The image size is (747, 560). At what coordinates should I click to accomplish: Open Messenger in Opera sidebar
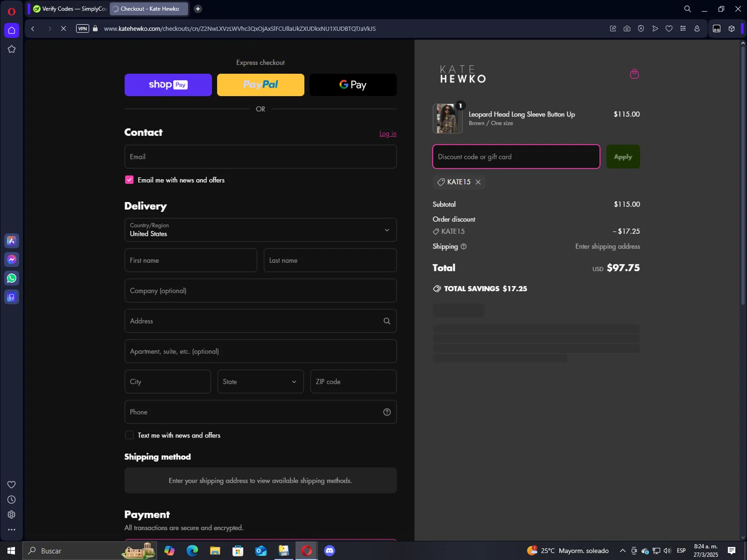(11, 259)
